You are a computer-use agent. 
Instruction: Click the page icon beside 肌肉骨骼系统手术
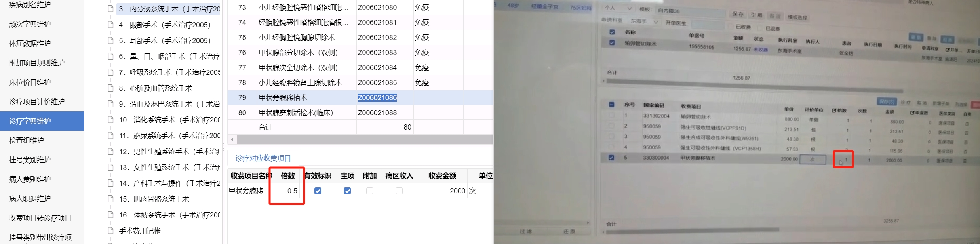point(111,199)
